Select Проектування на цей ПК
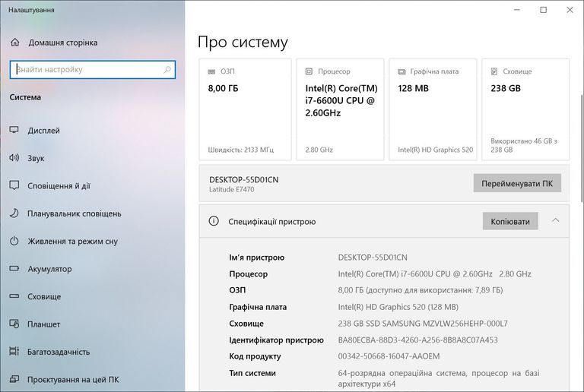Image resolution: width=584 pixels, height=392 pixels. point(72,379)
